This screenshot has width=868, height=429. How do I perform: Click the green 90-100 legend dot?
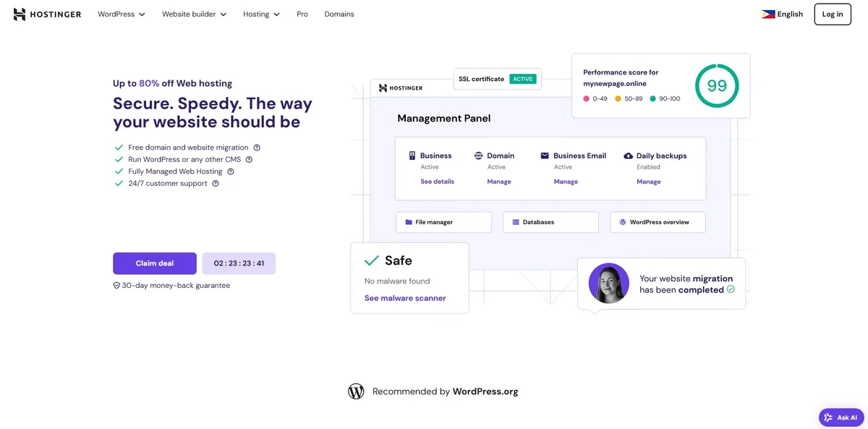click(x=653, y=98)
